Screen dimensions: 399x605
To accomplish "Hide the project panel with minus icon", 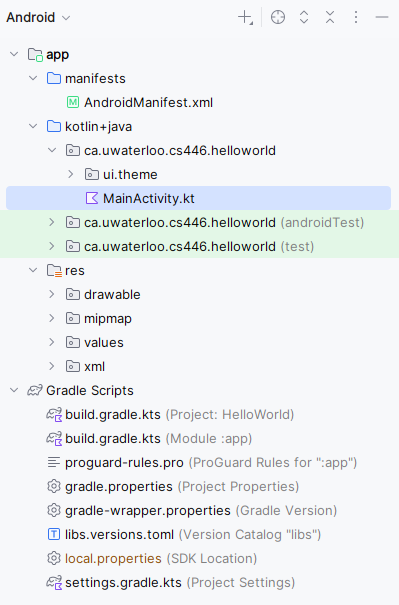I will tap(382, 17).
